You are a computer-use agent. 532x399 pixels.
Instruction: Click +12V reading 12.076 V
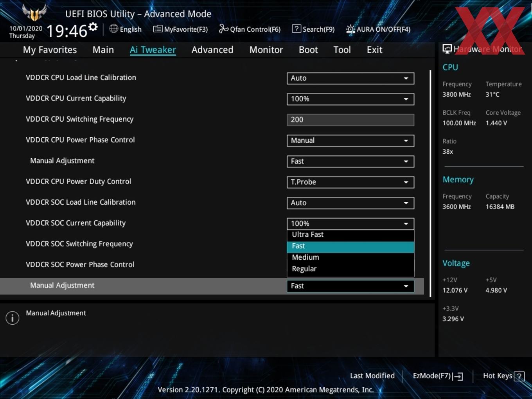pyautogui.click(x=455, y=290)
